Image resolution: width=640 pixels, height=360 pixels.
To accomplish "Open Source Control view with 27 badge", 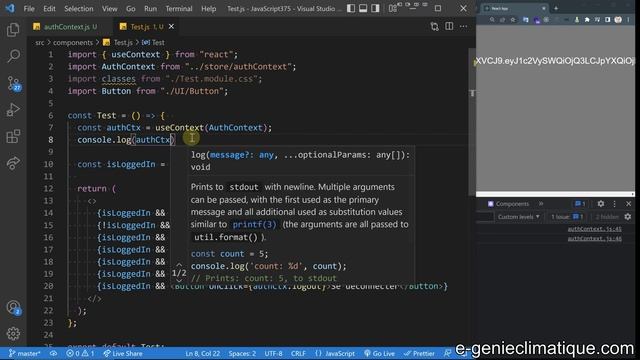I will [x=14, y=84].
